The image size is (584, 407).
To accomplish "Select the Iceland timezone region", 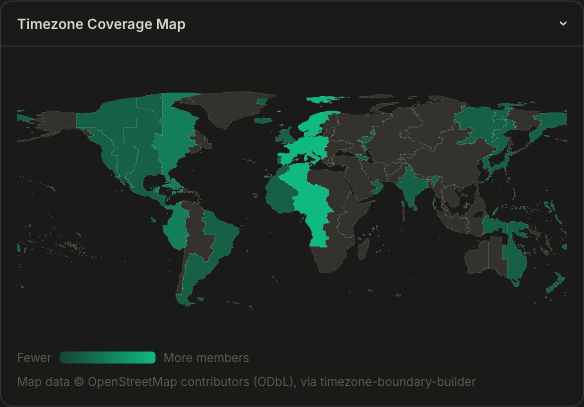I will click(x=263, y=120).
